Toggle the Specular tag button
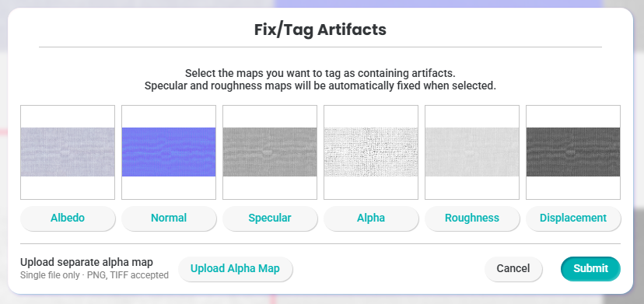The image size is (644, 304). [x=270, y=218]
